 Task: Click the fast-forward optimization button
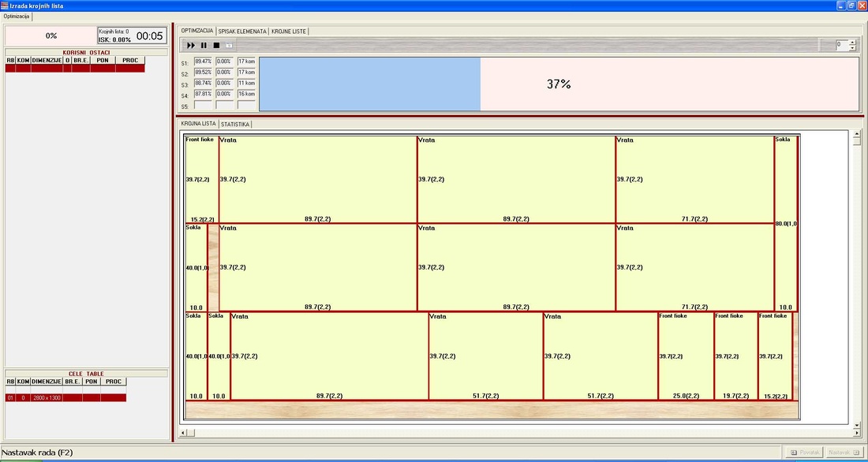click(191, 46)
